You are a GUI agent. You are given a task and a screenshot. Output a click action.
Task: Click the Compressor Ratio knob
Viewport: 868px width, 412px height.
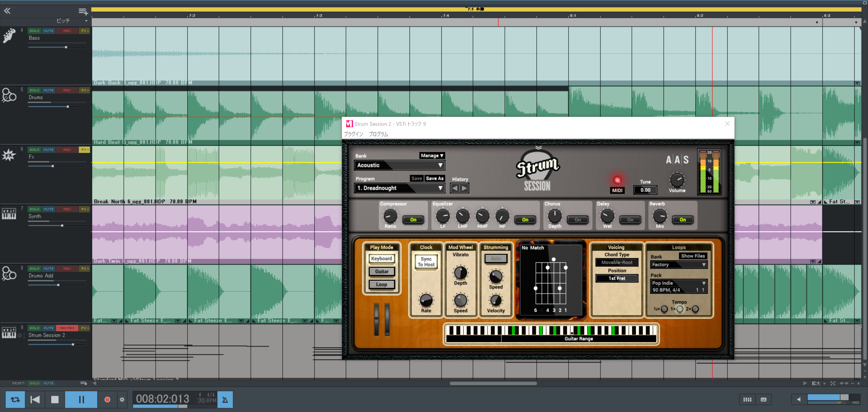pos(390,216)
